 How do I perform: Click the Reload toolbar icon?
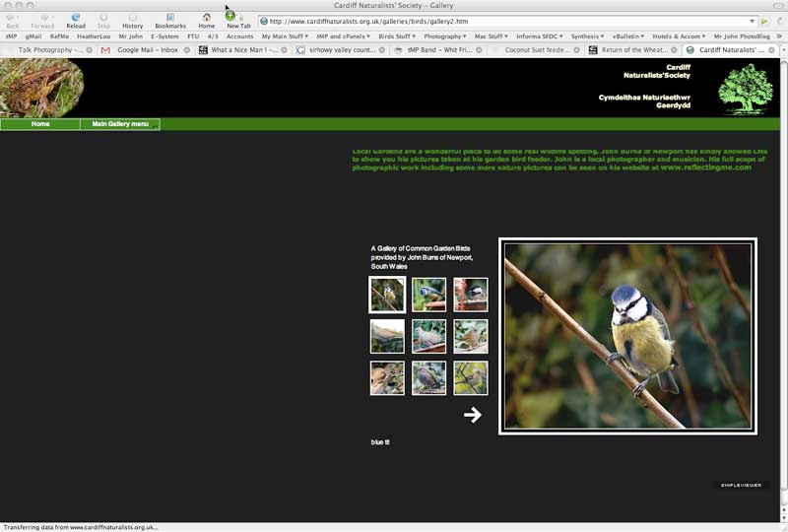[x=76, y=18]
